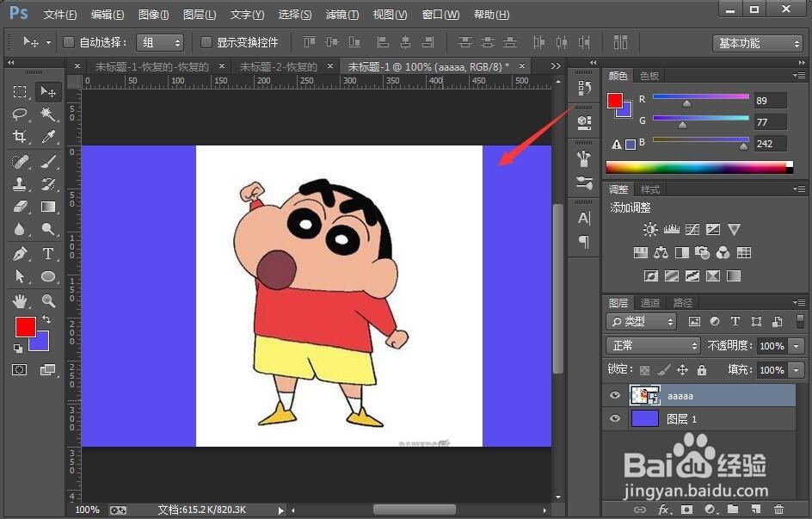812x519 pixels.
Task: Toggle lock transparent pixels
Action: coord(645,370)
